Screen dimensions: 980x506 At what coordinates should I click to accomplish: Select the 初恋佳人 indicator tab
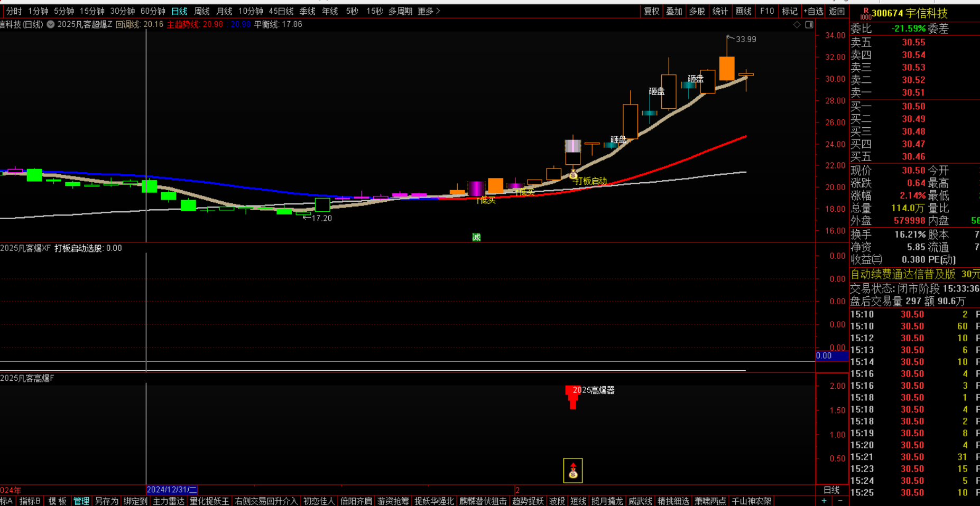319,501
